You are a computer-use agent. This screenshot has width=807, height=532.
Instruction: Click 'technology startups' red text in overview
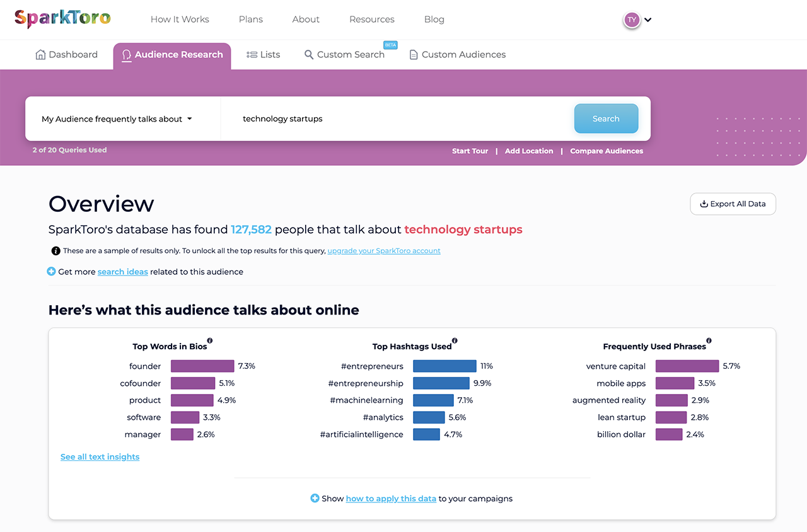point(463,229)
